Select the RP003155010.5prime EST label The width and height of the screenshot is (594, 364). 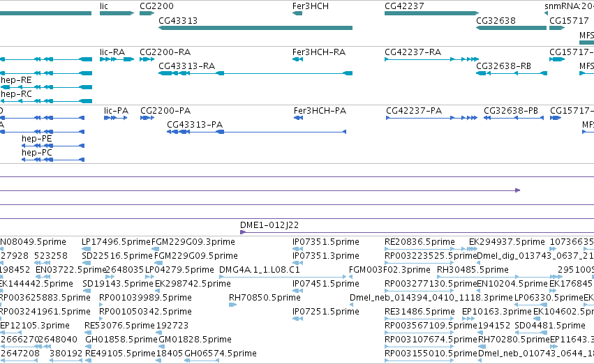point(431,354)
